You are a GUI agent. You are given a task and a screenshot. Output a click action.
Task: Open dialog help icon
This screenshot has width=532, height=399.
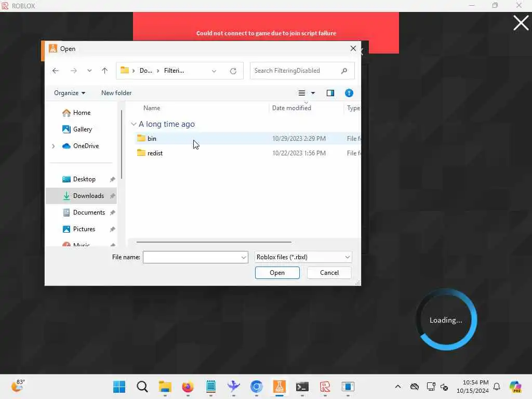(x=349, y=93)
